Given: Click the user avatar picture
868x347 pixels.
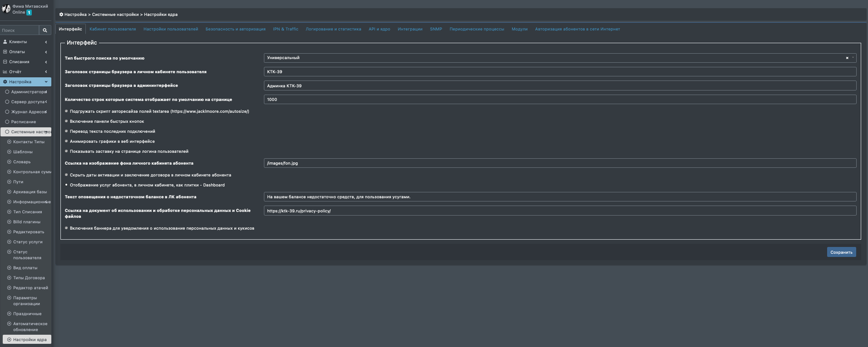Looking at the screenshot, I should click(6, 9).
